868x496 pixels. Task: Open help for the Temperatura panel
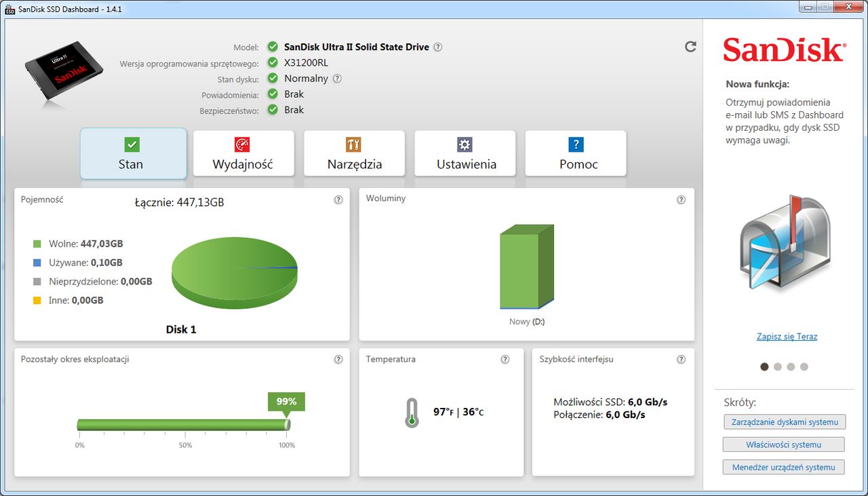coord(505,360)
